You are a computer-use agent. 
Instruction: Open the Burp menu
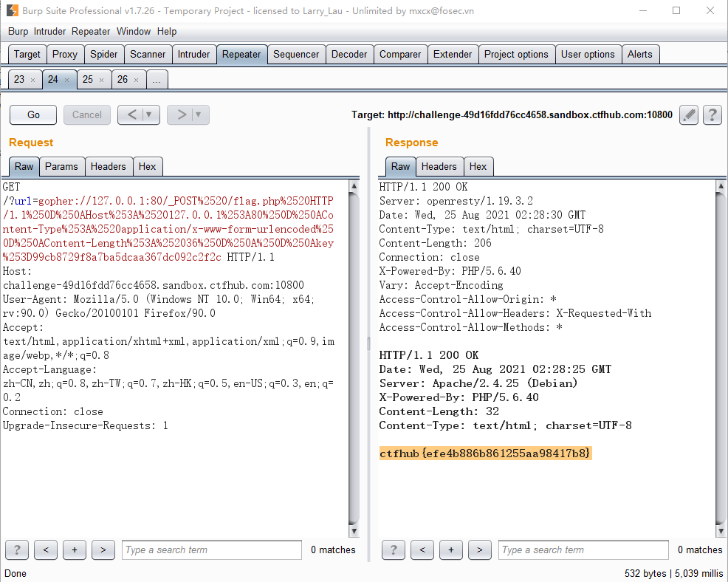[18, 32]
